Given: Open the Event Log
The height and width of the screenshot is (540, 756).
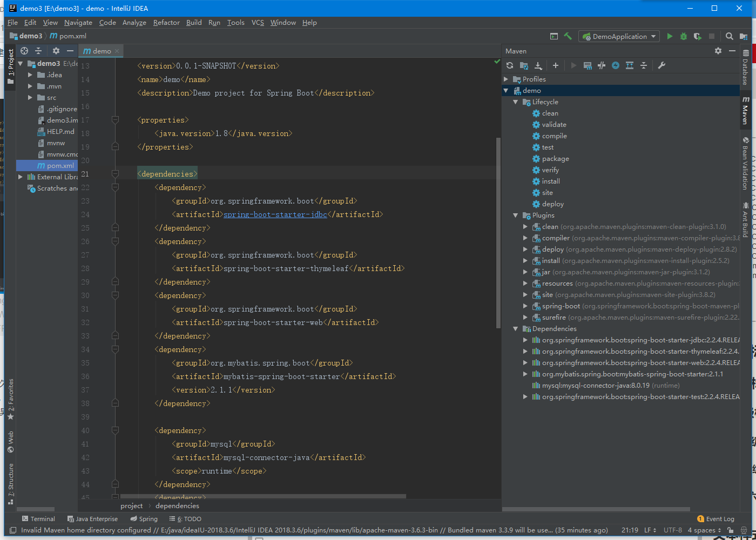Looking at the screenshot, I should 716,518.
